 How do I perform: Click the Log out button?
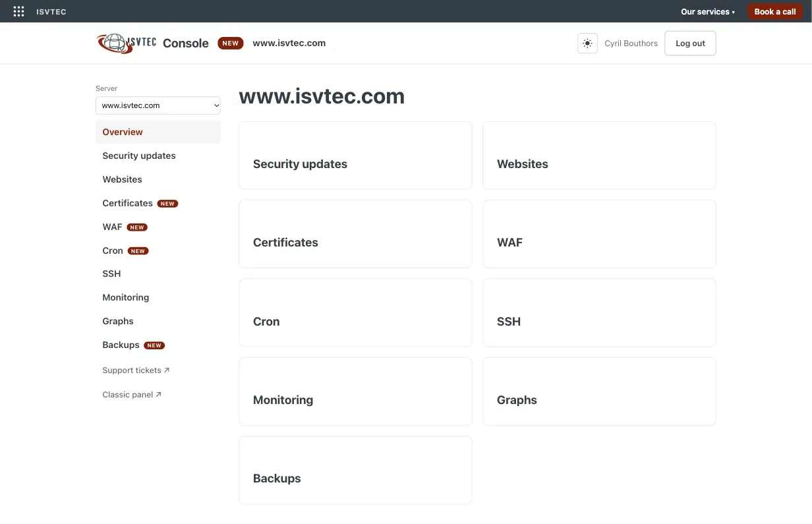pos(690,44)
